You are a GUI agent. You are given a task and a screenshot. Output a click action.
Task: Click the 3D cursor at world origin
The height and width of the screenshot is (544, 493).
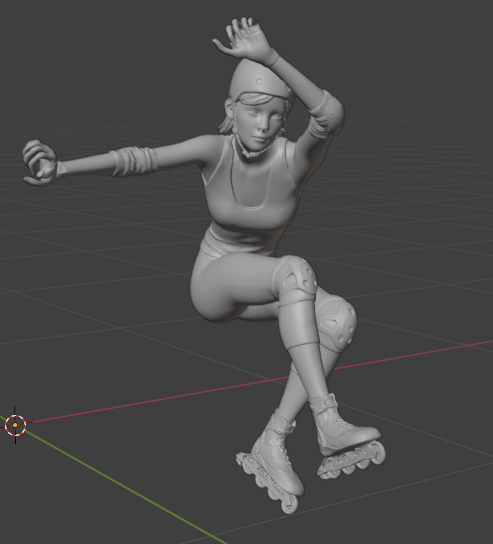(15, 425)
